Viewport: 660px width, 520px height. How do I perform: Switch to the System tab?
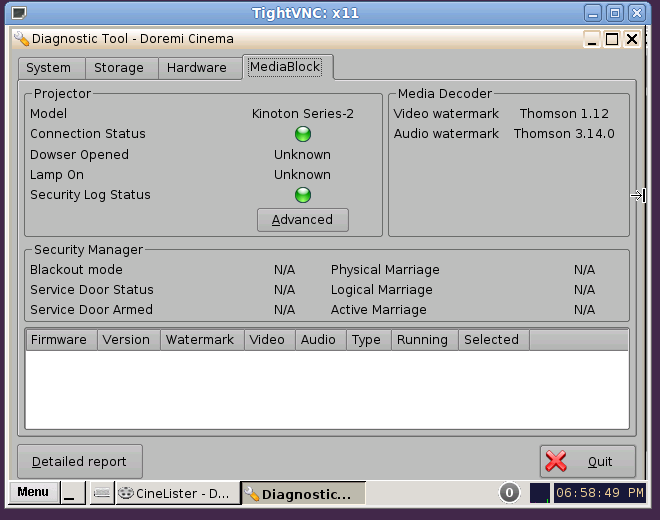point(52,68)
